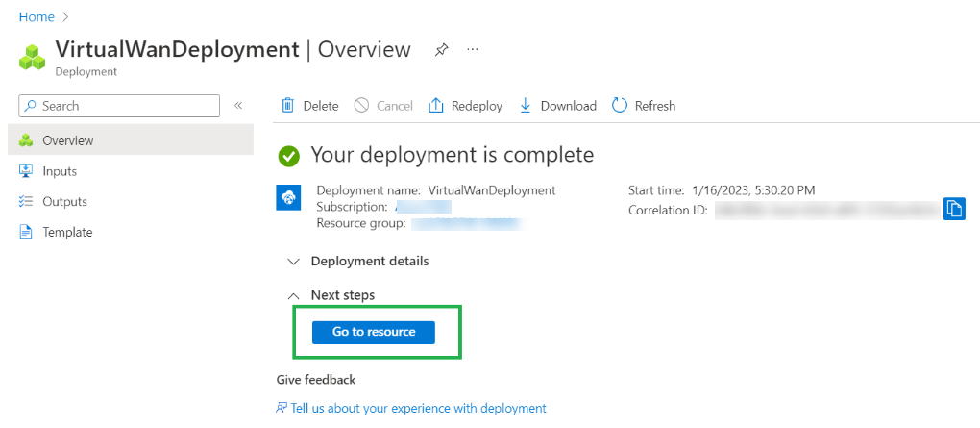Click the Go to resource button
Image resolution: width=980 pixels, height=428 pixels.
374,332
